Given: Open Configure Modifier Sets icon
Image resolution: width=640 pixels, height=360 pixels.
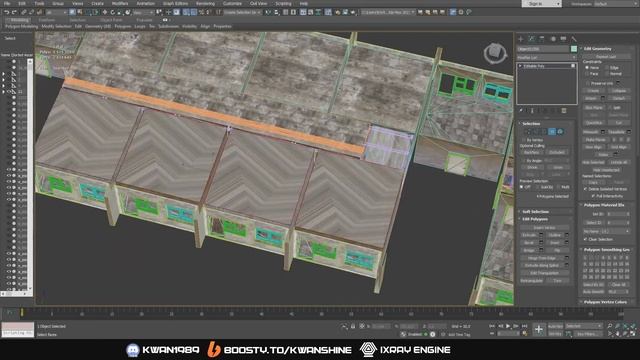Looking at the screenshot, I should pos(564,111).
